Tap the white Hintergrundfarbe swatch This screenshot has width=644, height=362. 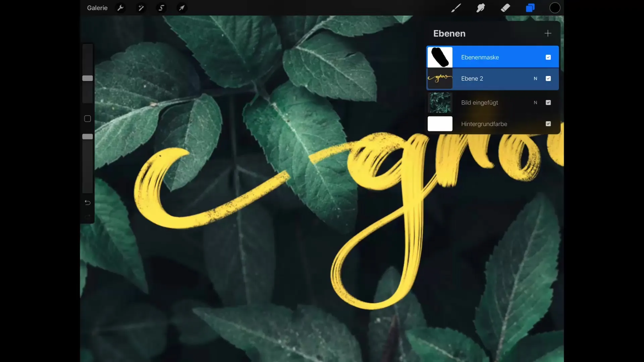[x=440, y=124]
